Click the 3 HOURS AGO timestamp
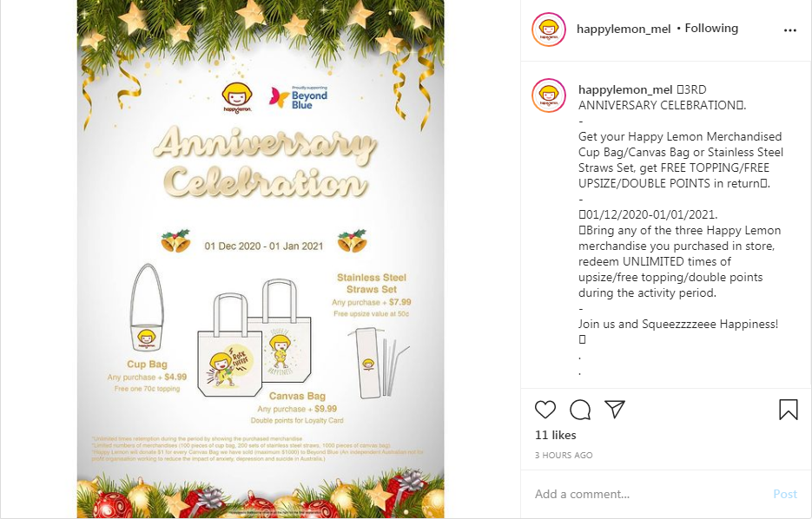The width and height of the screenshot is (812, 519). click(564, 456)
